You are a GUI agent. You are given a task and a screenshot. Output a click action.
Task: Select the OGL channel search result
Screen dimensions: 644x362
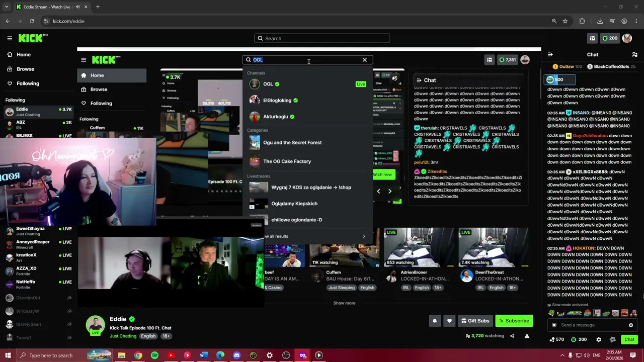pos(307,84)
